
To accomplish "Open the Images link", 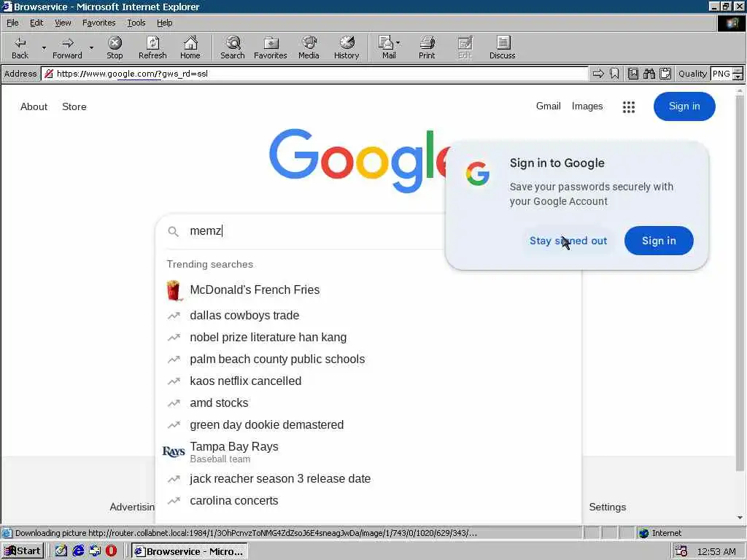I will coord(587,106).
